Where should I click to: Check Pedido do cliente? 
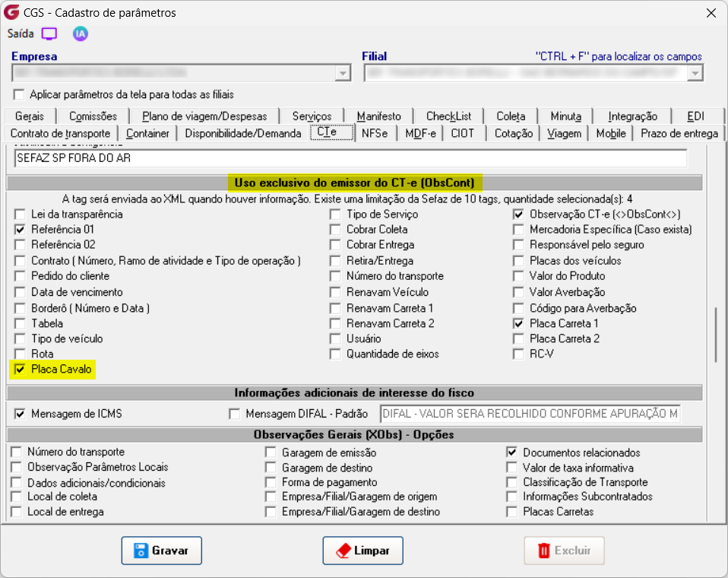[20, 276]
